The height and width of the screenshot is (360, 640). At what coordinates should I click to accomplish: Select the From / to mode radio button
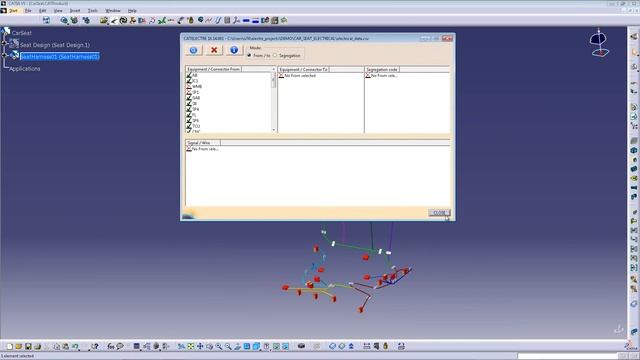point(249,55)
